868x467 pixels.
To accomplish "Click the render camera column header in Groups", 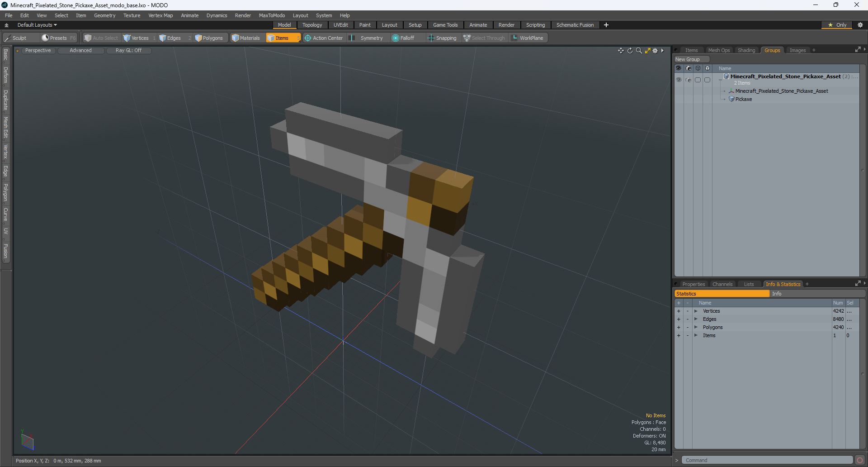I will 689,68.
